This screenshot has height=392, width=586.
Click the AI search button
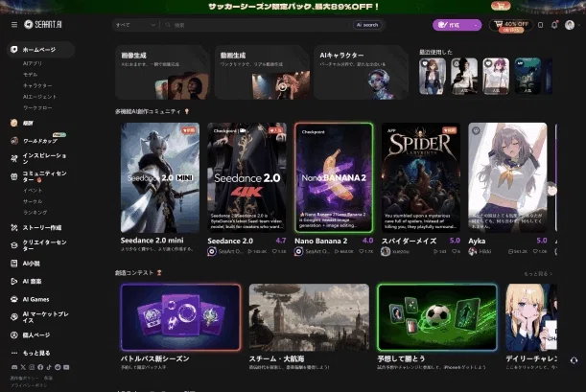click(x=367, y=25)
